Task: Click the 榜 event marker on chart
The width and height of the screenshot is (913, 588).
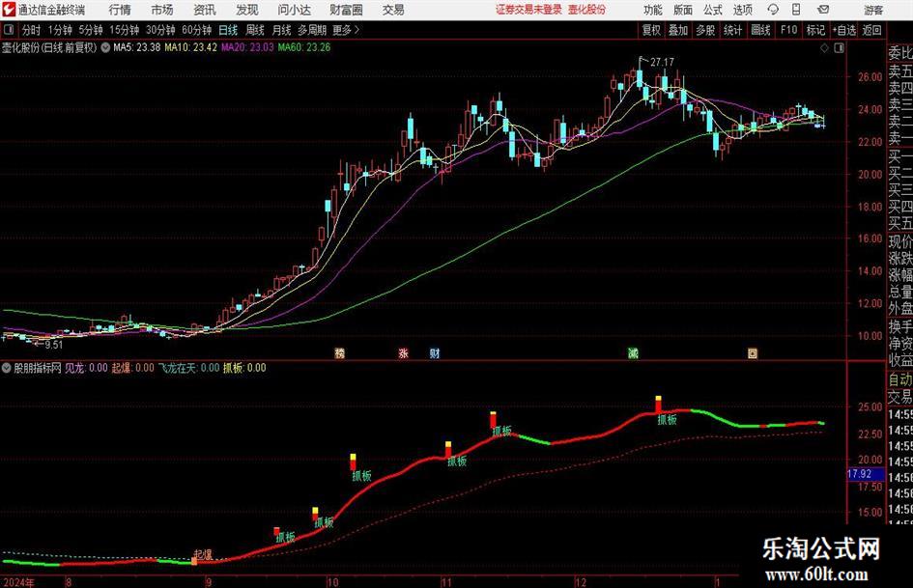Action: 339,352
